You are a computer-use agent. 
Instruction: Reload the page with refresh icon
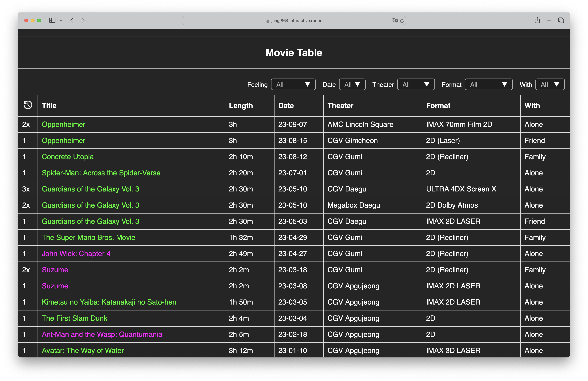402,20
